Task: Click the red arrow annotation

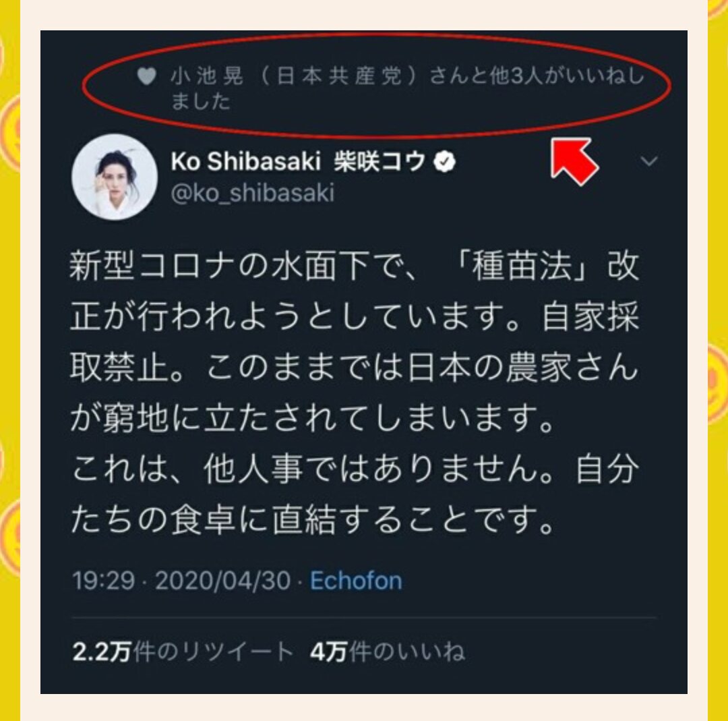Action: click(x=575, y=161)
